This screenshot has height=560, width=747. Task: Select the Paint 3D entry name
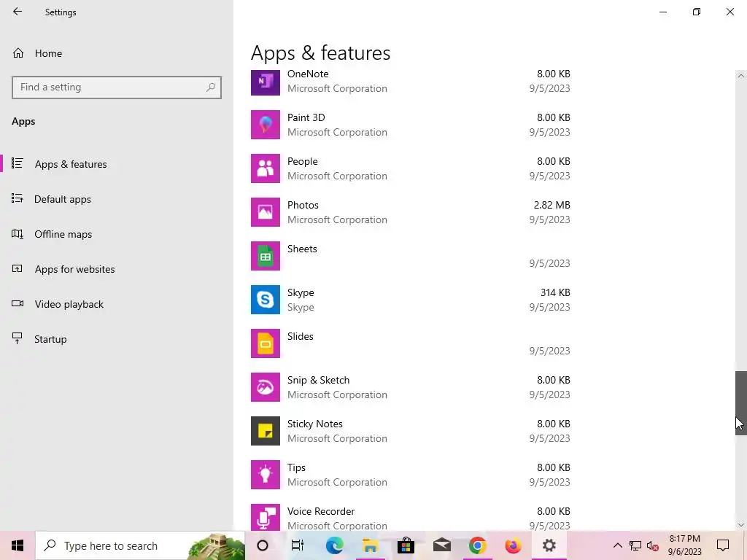pyautogui.click(x=306, y=117)
